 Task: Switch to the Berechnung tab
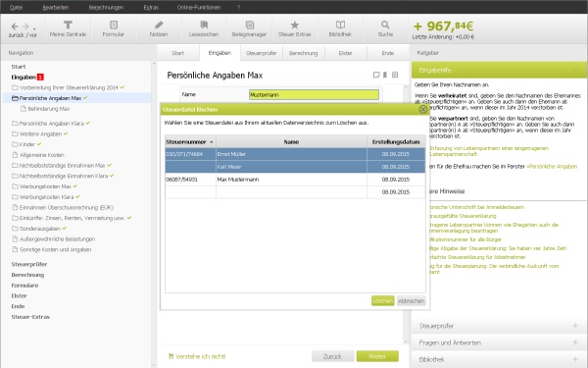pos(304,53)
